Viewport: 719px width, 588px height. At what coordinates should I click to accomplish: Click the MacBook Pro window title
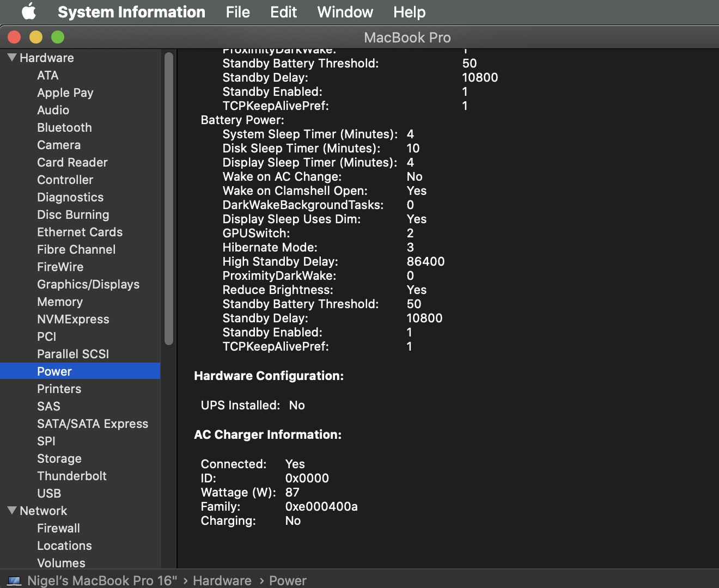pyautogui.click(x=407, y=37)
